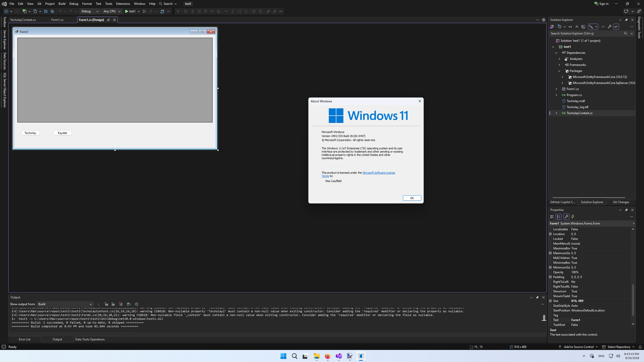This screenshot has width=644, height=362.
Task: Click Sync with Active Document icon
Action: point(570,27)
